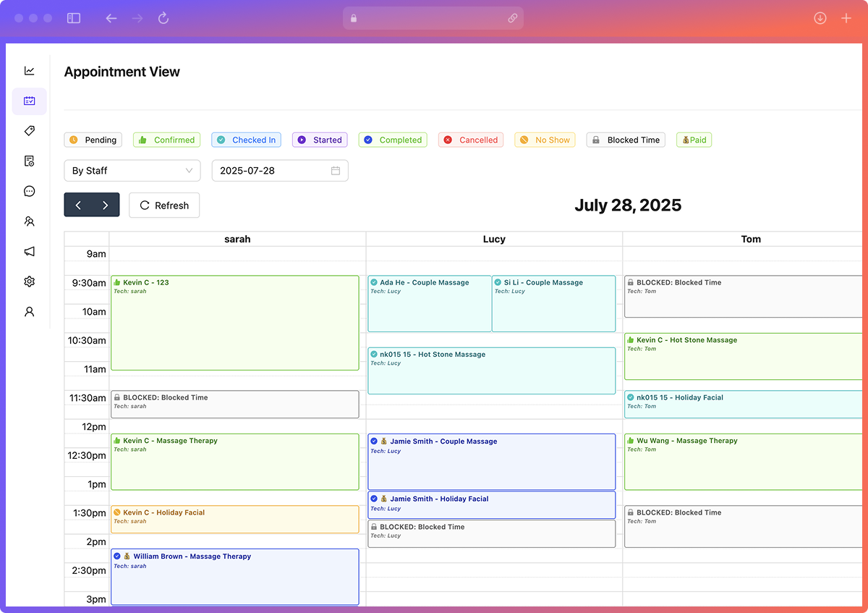
Task: Select the Lucy staff column header
Action: 494,239
